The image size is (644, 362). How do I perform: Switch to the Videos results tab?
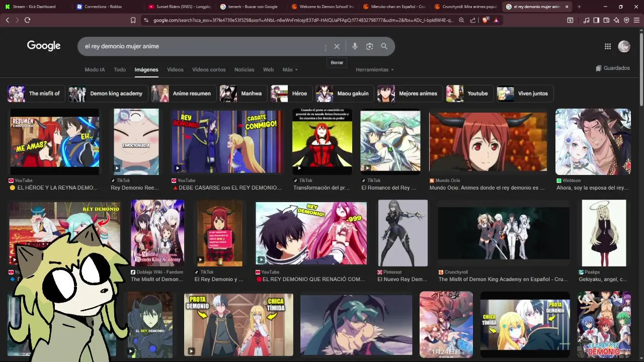(x=175, y=69)
